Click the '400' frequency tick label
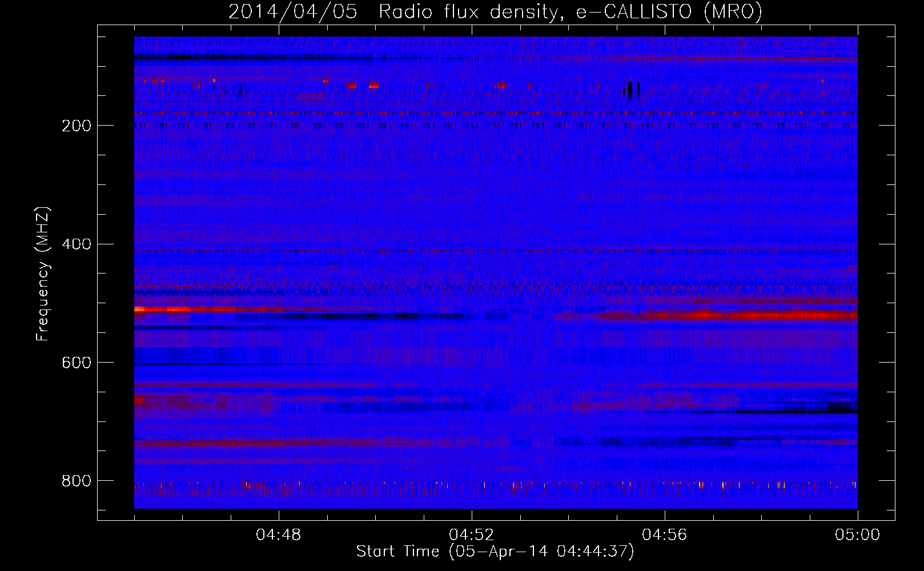This screenshot has width=924, height=571. tap(77, 244)
